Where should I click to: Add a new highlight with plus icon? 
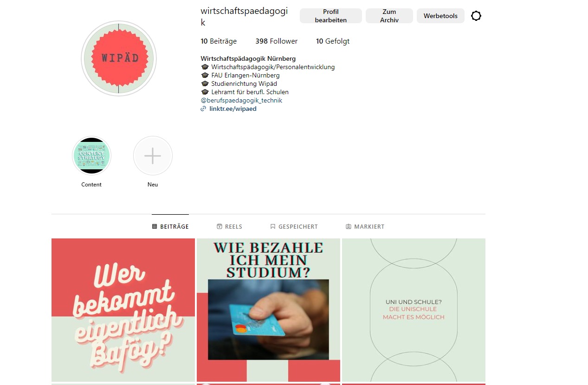pyautogui.click(x=153, y=156)
